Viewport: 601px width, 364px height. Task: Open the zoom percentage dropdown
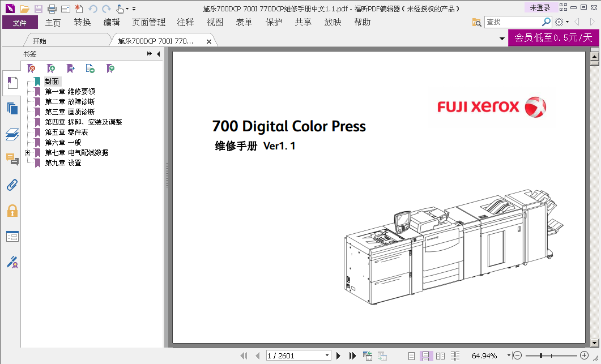click(509, 356)
